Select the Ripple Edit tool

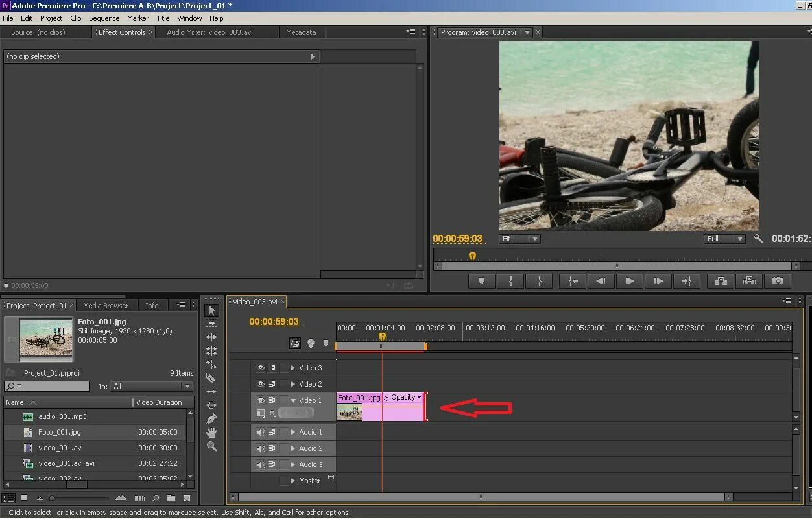click(x=211, y=337)
